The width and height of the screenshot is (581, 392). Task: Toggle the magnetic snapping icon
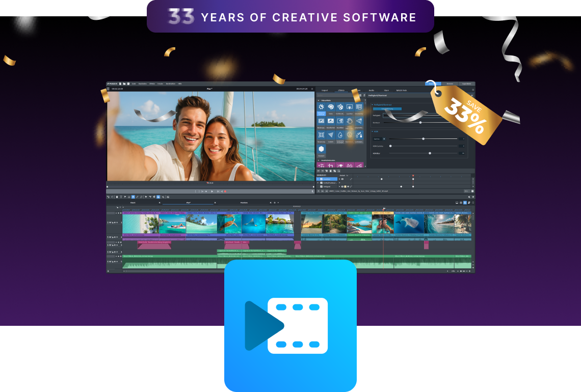pyautogui.click(x=133, y=197)
